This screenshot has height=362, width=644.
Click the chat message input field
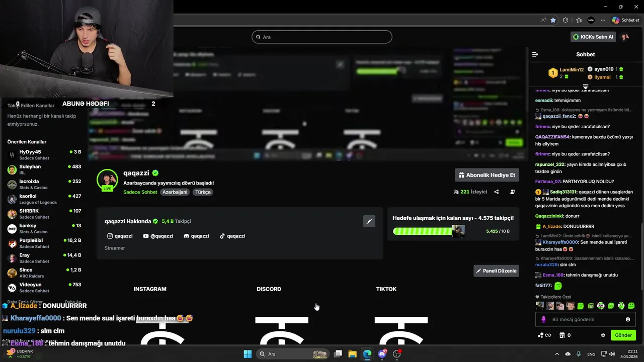click(x=586, y=319)
